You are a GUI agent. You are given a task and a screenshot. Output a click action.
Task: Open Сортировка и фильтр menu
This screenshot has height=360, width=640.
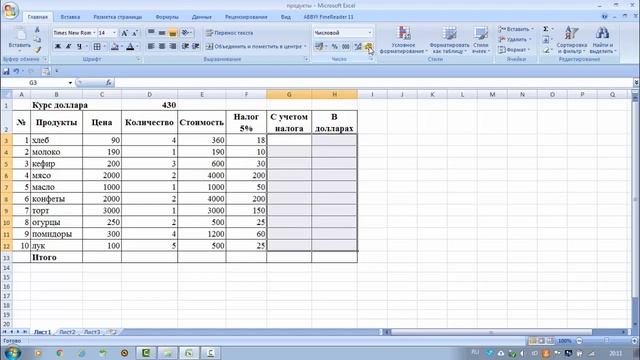click(571, 40)
